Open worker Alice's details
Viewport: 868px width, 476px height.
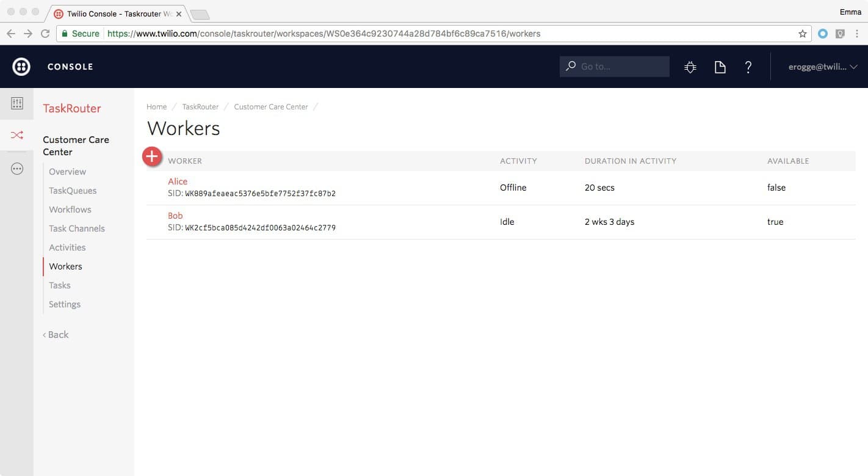pyautogui.click(x=177, y=181)
